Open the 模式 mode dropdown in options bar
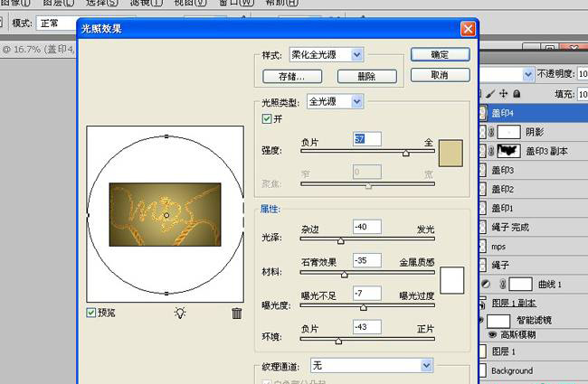The width and height of the screenshot is (588, 384). coord(58,23)
